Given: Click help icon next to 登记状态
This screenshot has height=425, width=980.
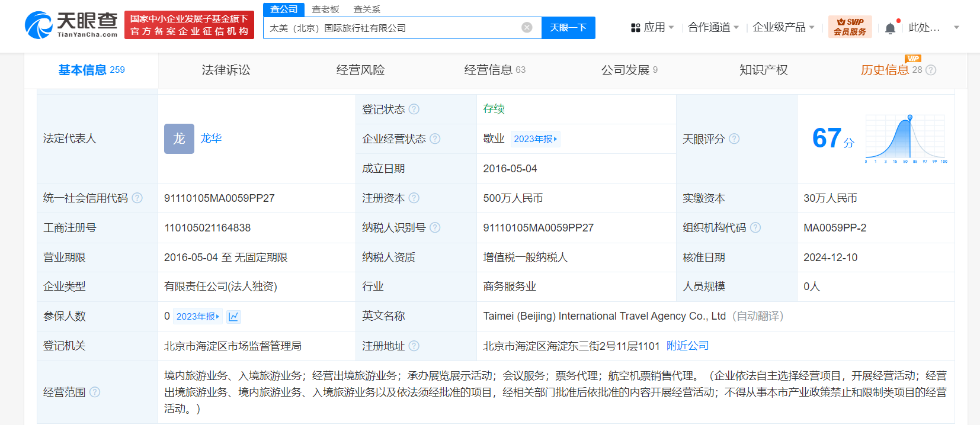Looking at the screenshot, I should pyautogui.click(x=414, y=110).
